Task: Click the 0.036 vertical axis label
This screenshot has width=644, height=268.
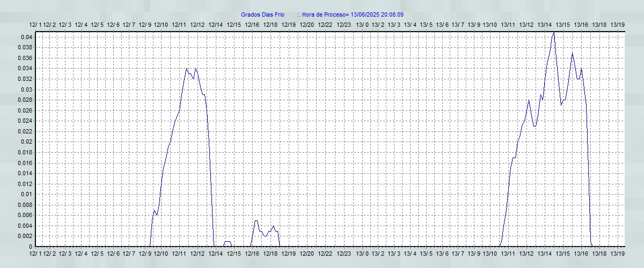Action: point(24,58)
